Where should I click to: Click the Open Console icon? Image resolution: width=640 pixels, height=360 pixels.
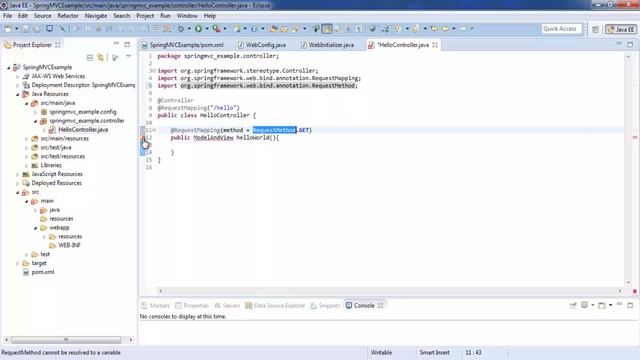(602, 305)
